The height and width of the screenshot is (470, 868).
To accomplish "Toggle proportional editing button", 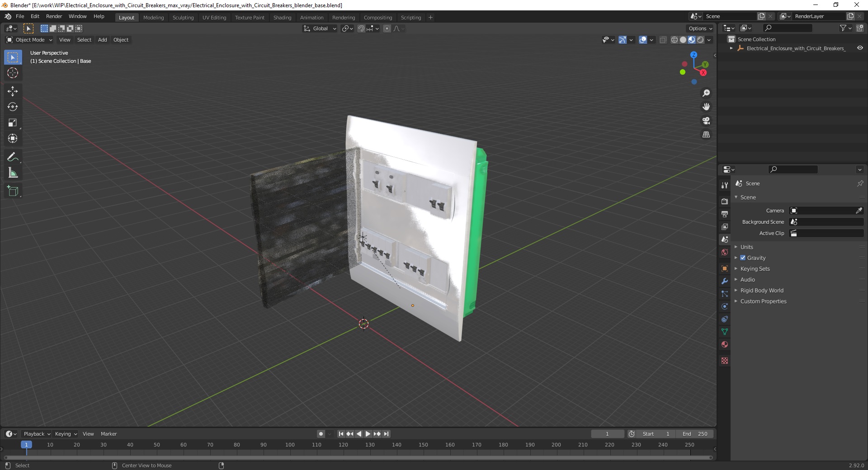I will point(387,28).
